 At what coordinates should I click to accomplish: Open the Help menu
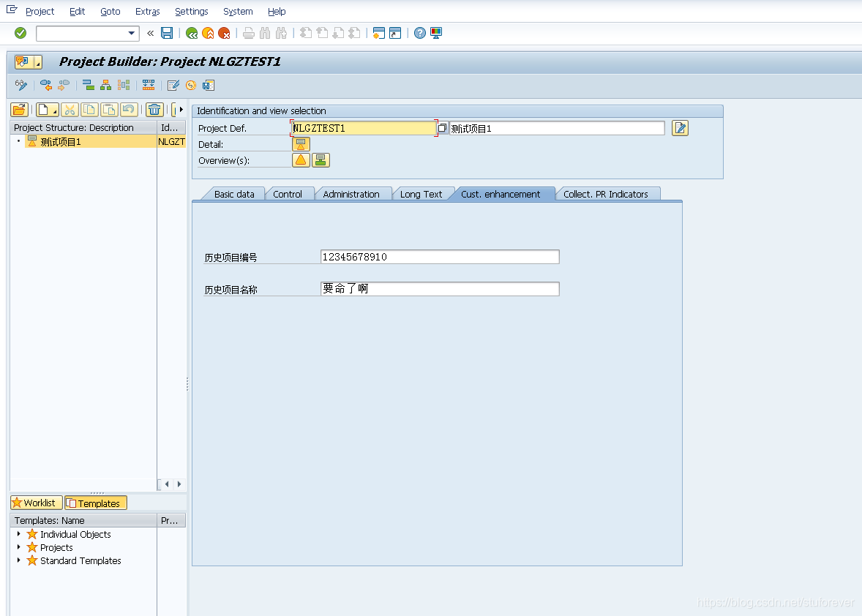point(277,12)
